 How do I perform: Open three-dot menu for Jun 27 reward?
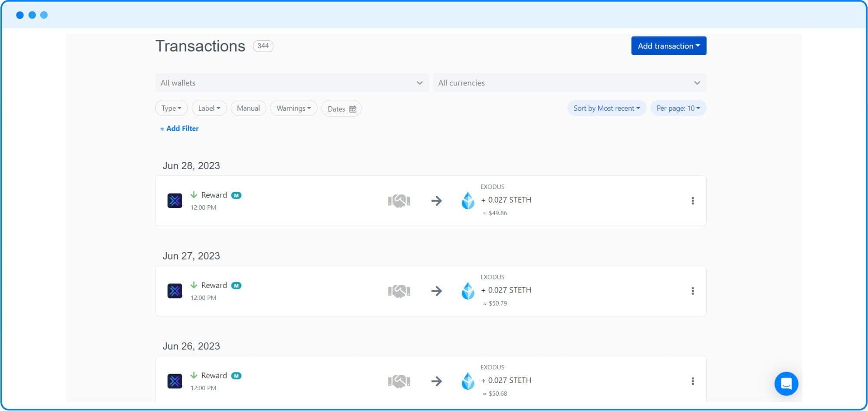[x=693, y=291]
